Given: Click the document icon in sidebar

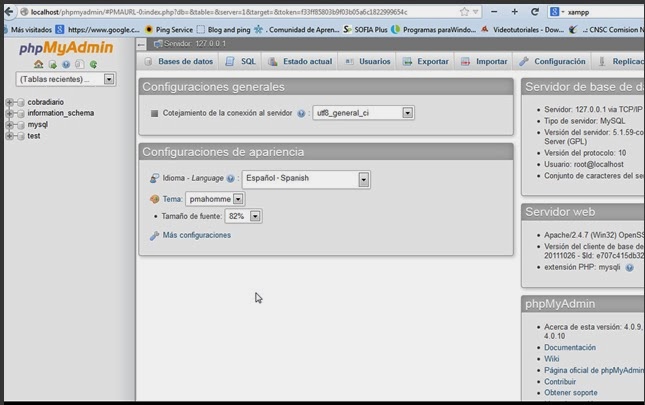Looking at the screenshot, I should click(x=80, y=64).
